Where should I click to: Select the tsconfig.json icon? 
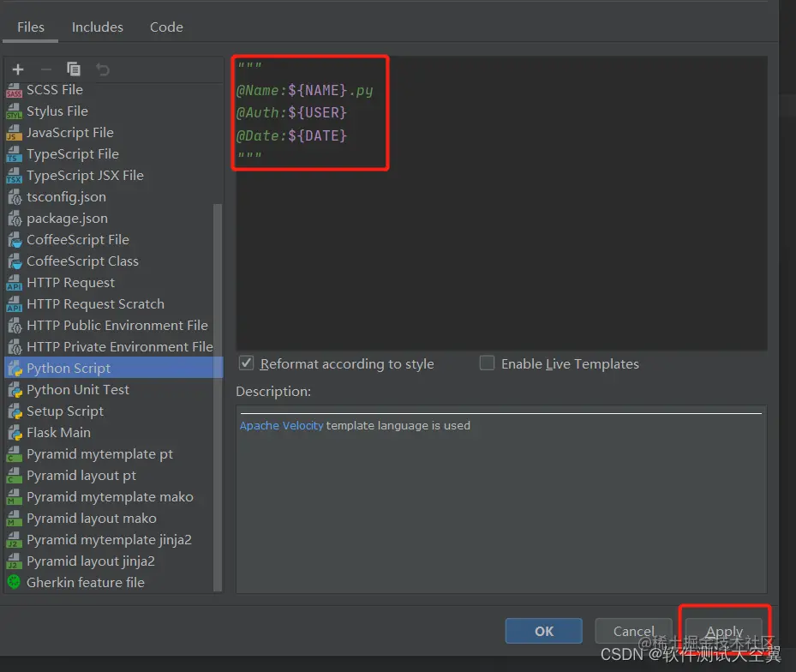pyautogui.click(x=15, y=197)
